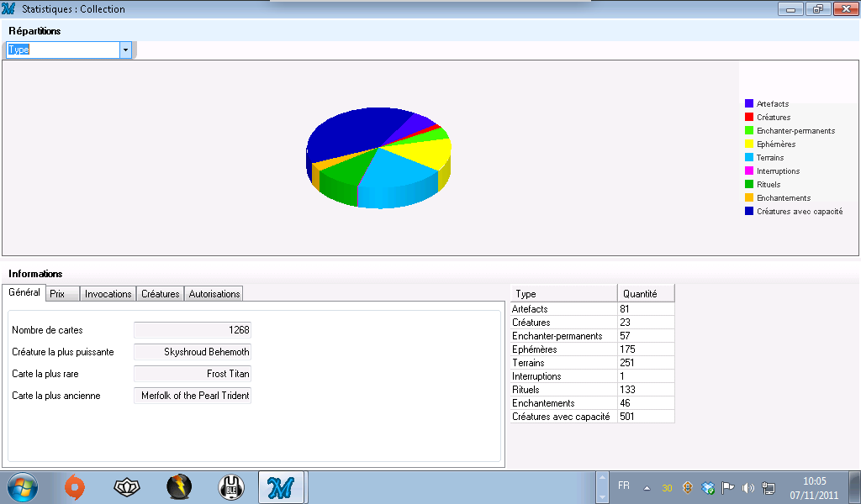The image size is (861, 504).
Task: Click the temperature 30 tray icon
Action: coord(667,487)
